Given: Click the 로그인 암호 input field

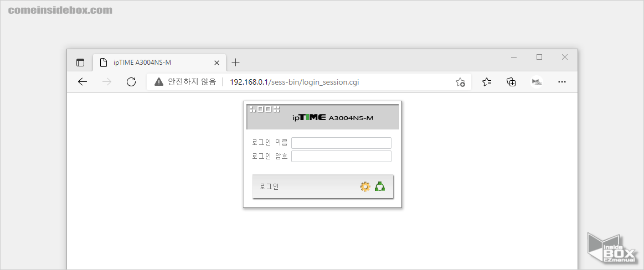Looking at the screenshot, I should (x=341, y=157).
